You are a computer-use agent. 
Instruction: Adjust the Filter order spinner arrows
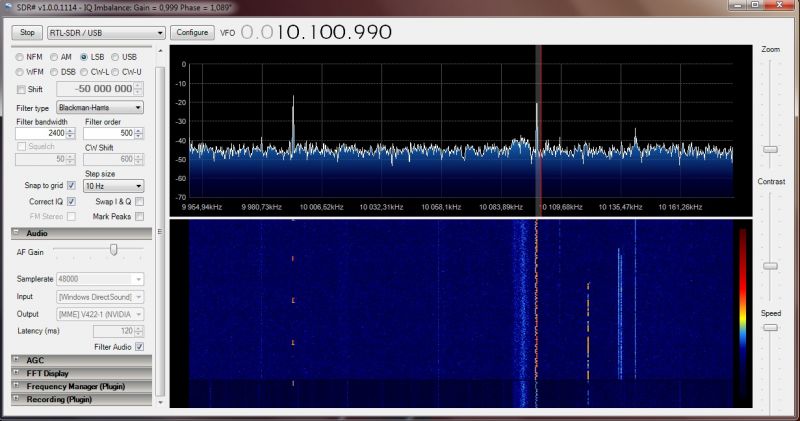(x=139, y=133)
